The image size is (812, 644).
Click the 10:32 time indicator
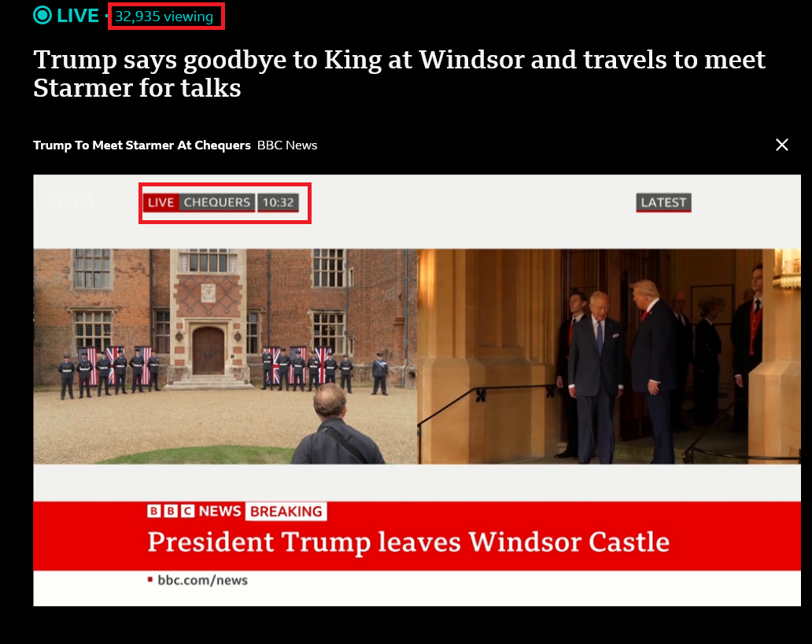[278, 202]
